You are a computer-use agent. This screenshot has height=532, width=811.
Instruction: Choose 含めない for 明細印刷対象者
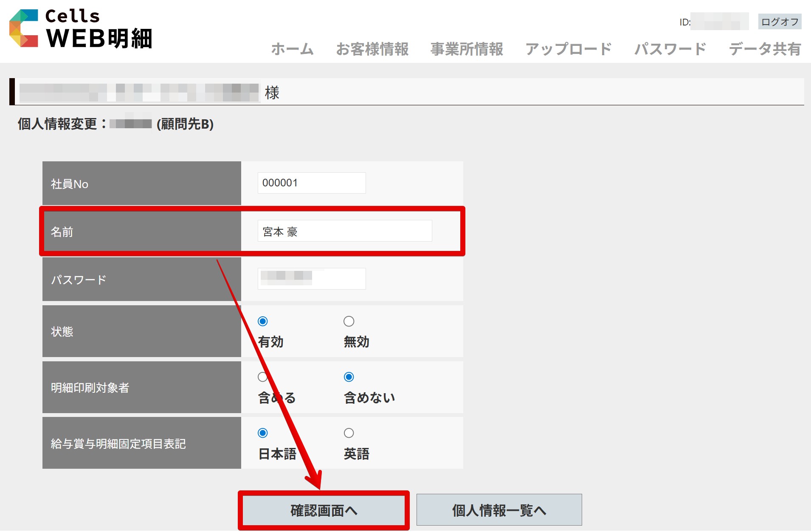pos(349,377)
